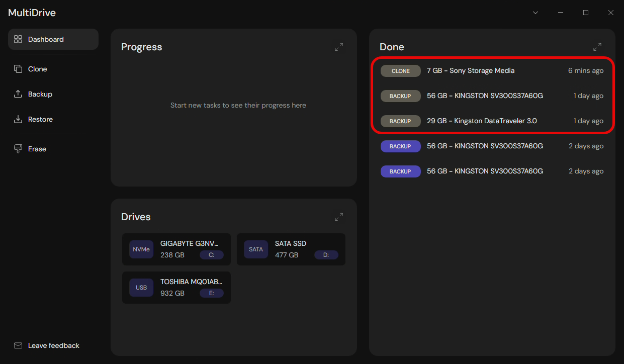Click the Restore download icon in sidebar

(x=18, y=119)
